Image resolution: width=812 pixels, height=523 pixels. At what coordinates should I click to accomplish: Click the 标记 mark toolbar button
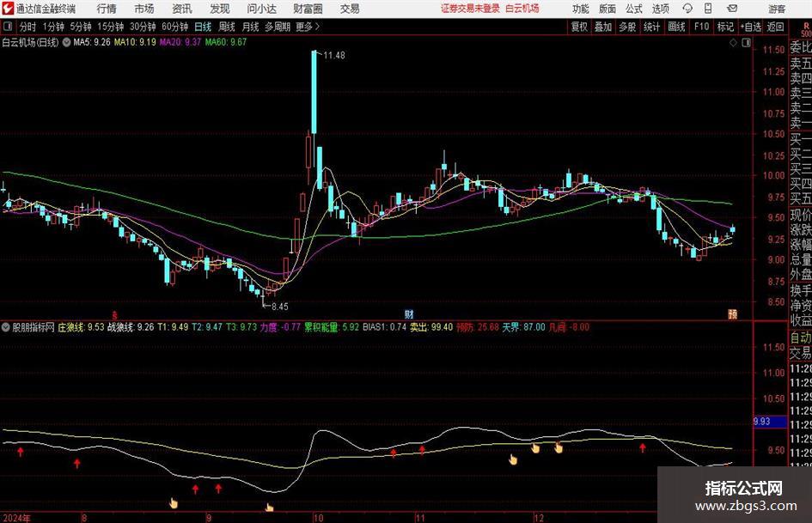pyautogui.click(x=725, y=27)
